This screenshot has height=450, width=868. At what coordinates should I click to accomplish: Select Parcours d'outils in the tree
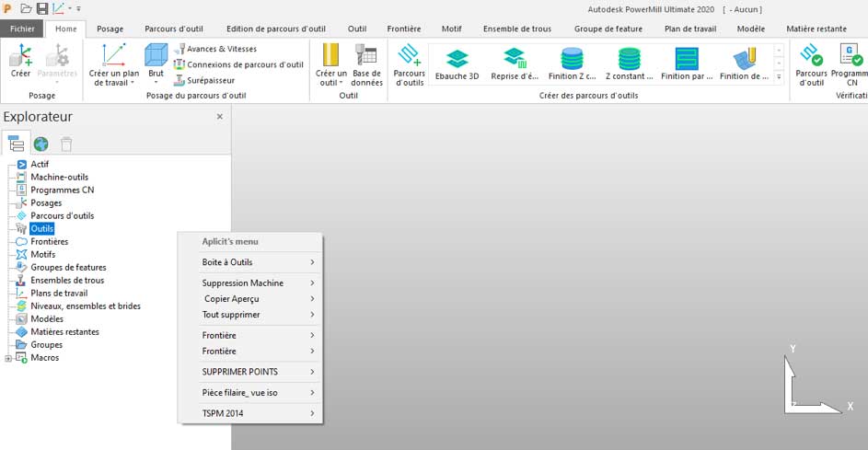pos(62,215)
